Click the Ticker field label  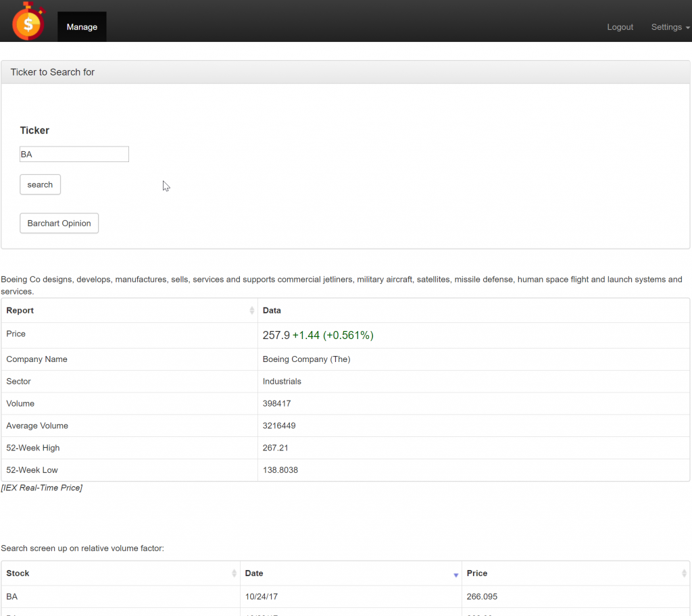tap(34, 130)
